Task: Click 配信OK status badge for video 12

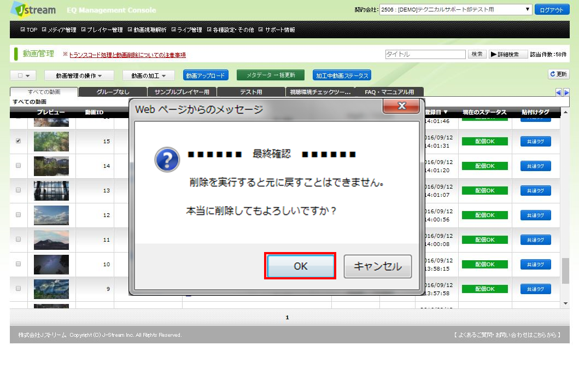Action: [x=484, y=215]
